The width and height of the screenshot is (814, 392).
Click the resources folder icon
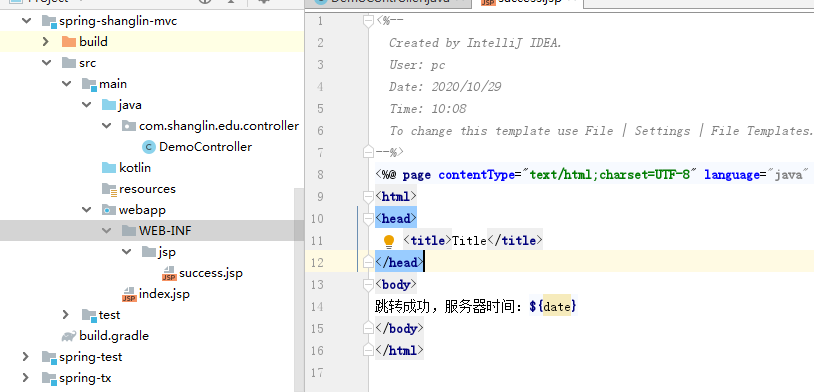109,189
